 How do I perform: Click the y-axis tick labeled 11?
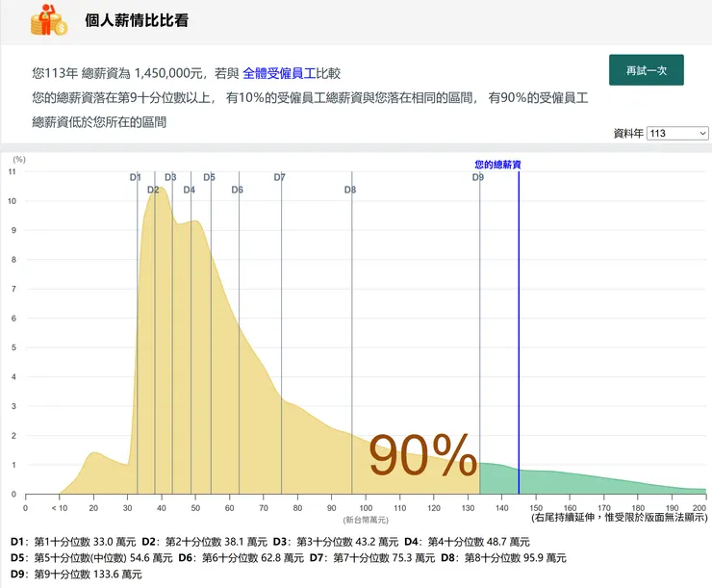[x=12, y=171]
